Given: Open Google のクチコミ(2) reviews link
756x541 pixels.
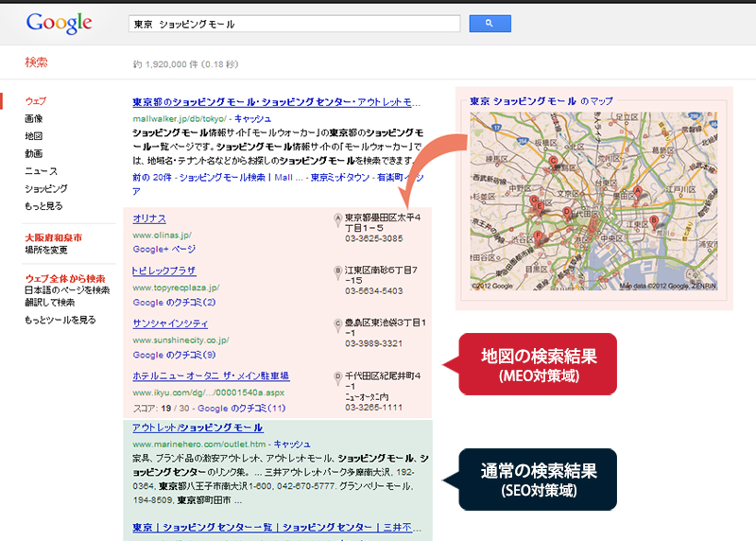Looking at the screenshot, I should [x=174, y=302].
